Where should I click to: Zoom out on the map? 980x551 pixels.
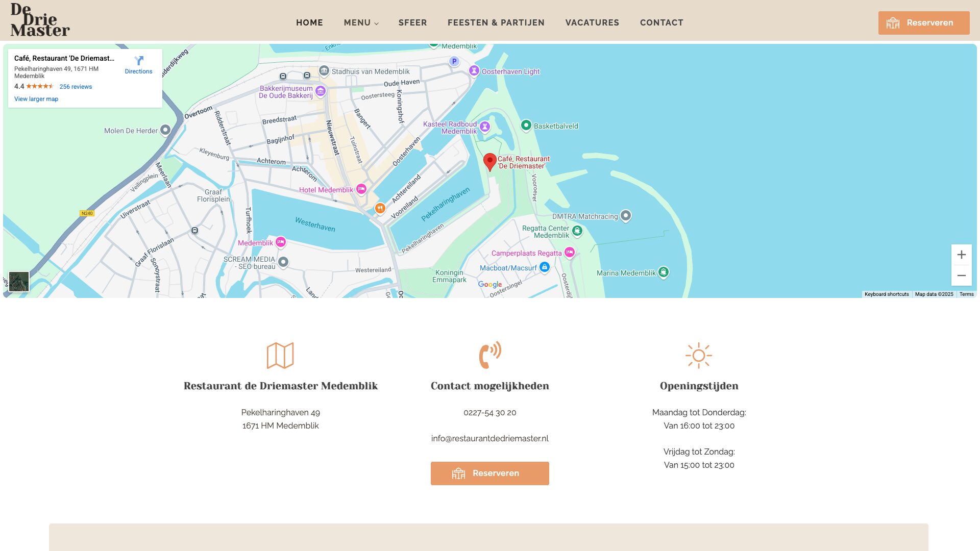point(961,275)
